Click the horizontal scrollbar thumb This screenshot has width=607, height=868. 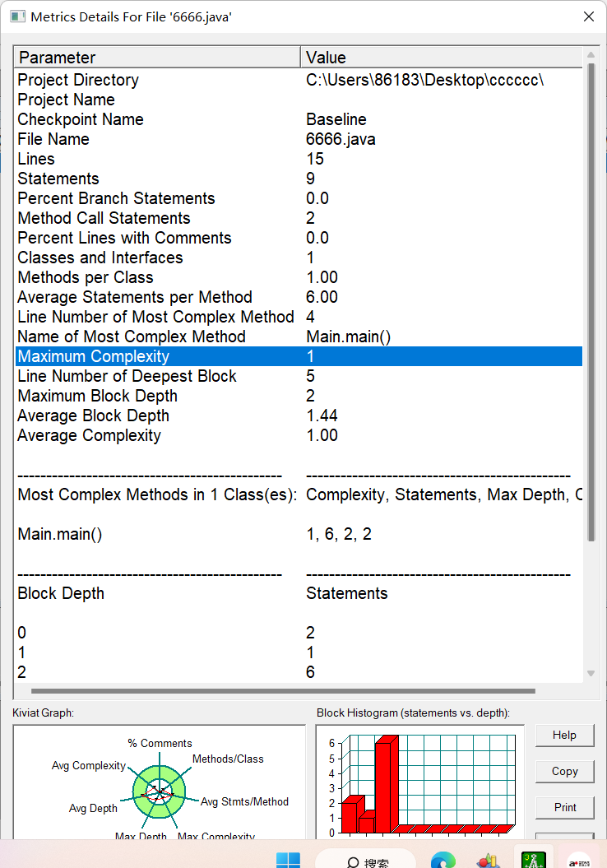[x=282, y=691]
